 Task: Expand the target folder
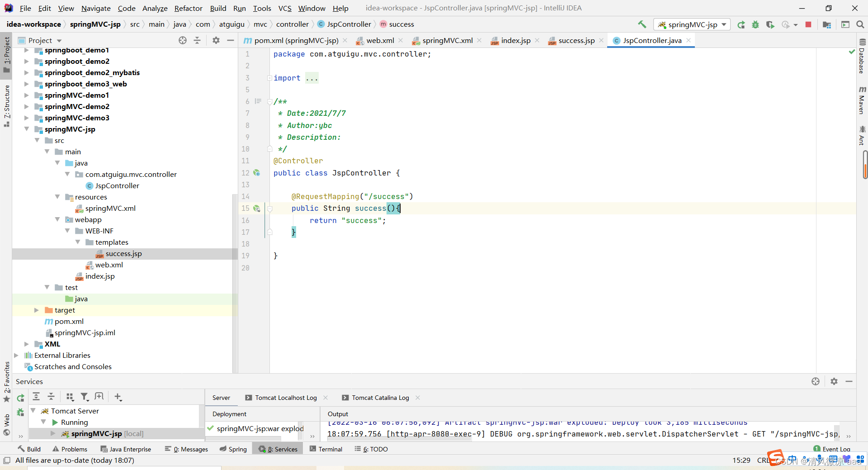37,310
